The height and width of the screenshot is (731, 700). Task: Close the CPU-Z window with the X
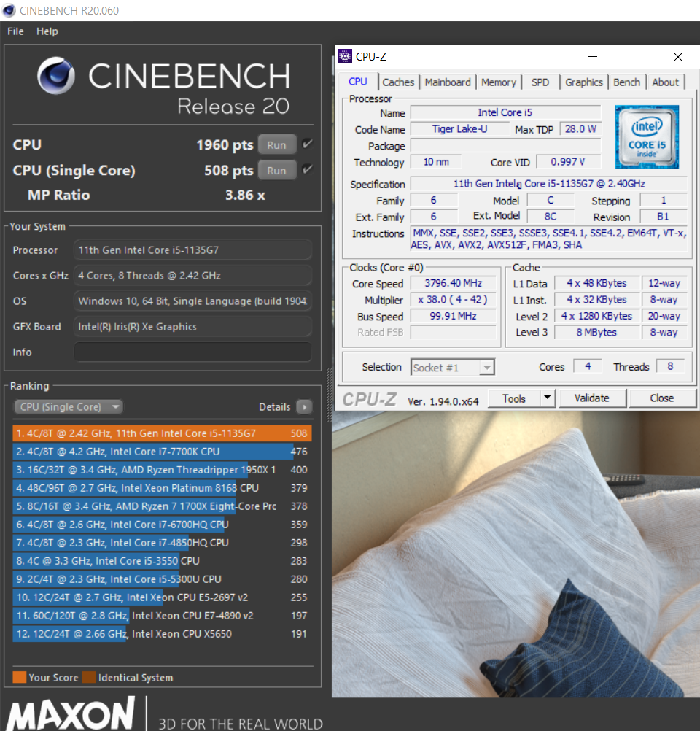click(x=678, y=57)
